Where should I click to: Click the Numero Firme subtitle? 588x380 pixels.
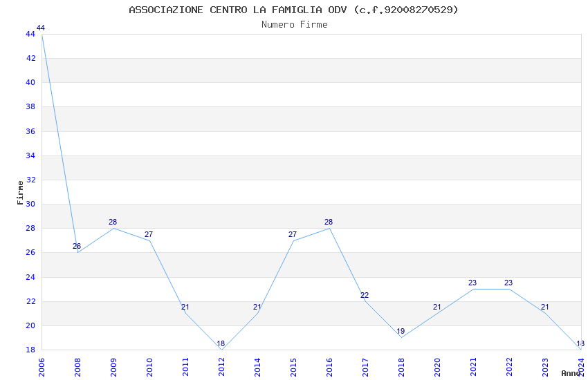pos(295,25)
